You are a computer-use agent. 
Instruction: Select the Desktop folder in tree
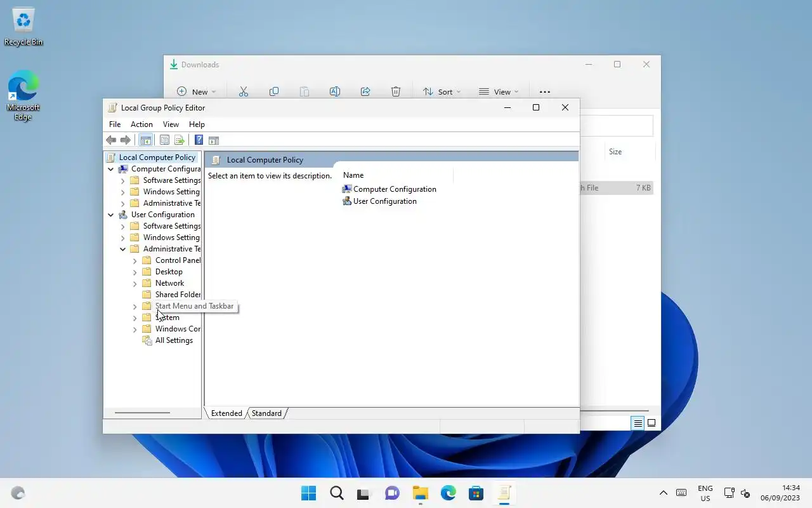pyautogui.click(x=169, y=272)
